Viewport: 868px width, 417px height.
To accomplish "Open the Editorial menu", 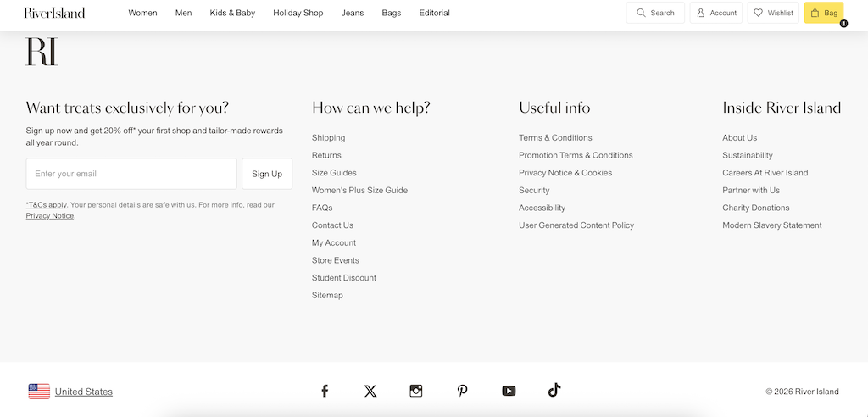I will 435,13.
